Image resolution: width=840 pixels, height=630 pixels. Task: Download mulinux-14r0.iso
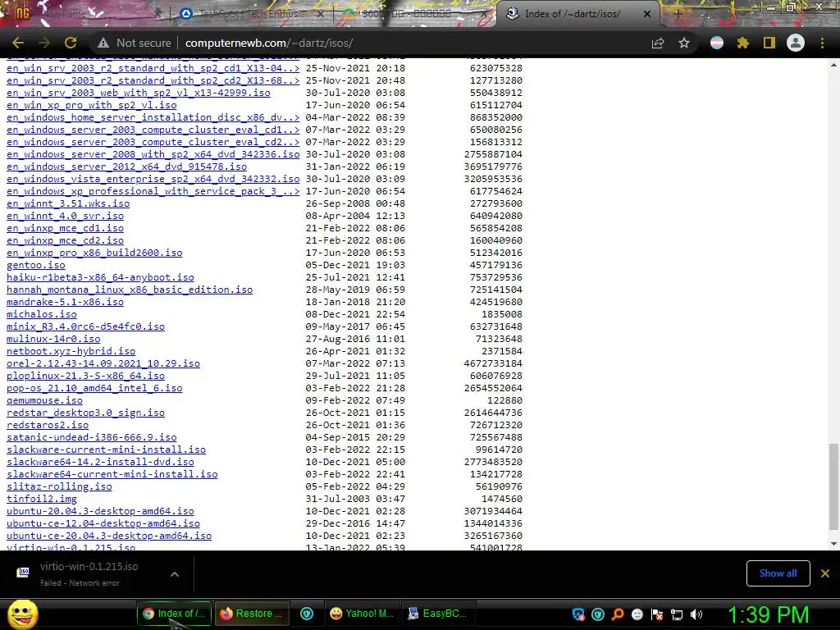[53, 339]
